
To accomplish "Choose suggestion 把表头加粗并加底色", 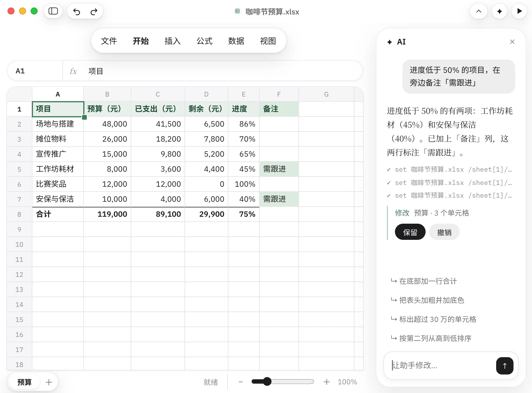I will tap(427, 300).
